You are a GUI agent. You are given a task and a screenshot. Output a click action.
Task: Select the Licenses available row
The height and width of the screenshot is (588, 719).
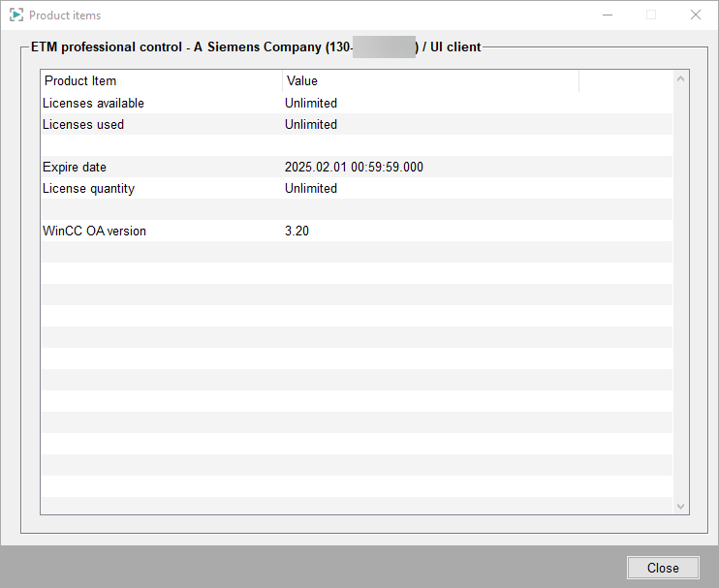click(x=93, y=103)
